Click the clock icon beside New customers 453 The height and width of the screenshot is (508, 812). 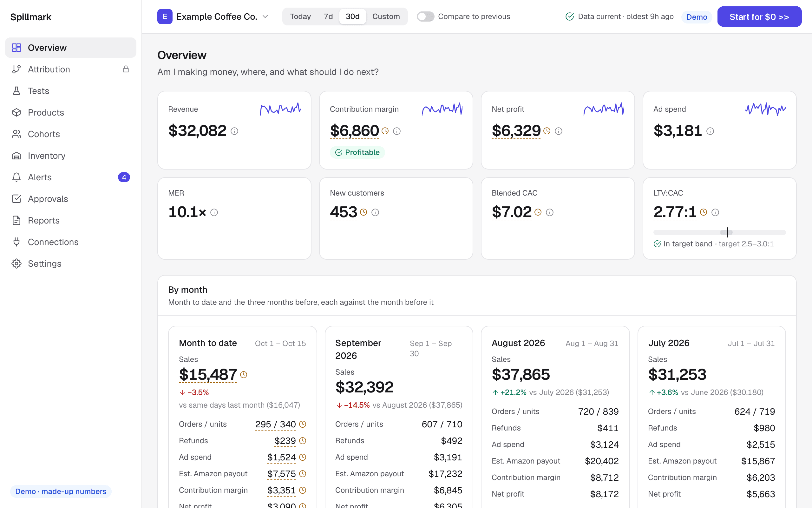tap(363, 212)
